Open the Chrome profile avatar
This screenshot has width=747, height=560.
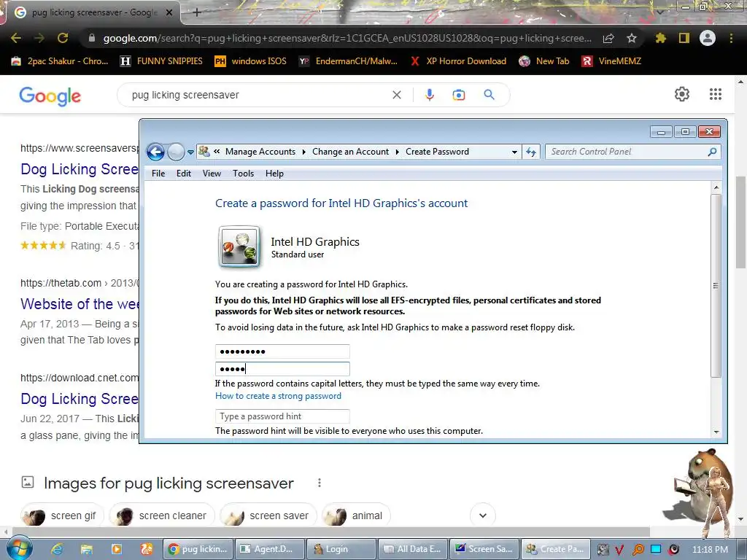tap(708, 38)
